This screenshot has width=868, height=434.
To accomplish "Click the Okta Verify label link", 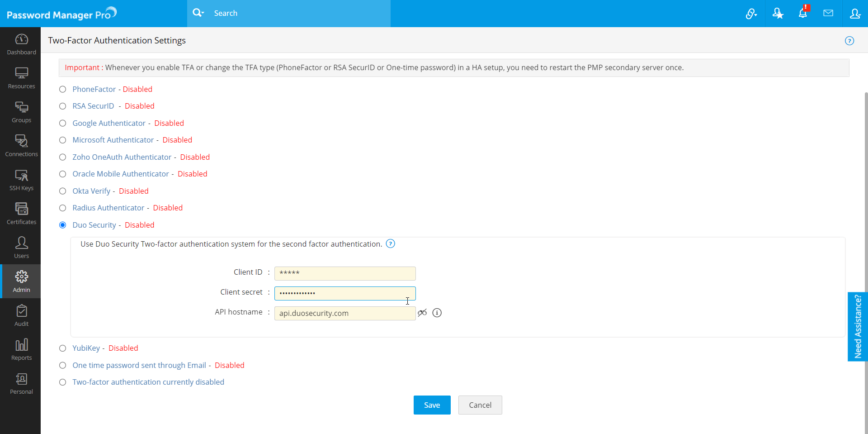I will (x=91, y=191).
